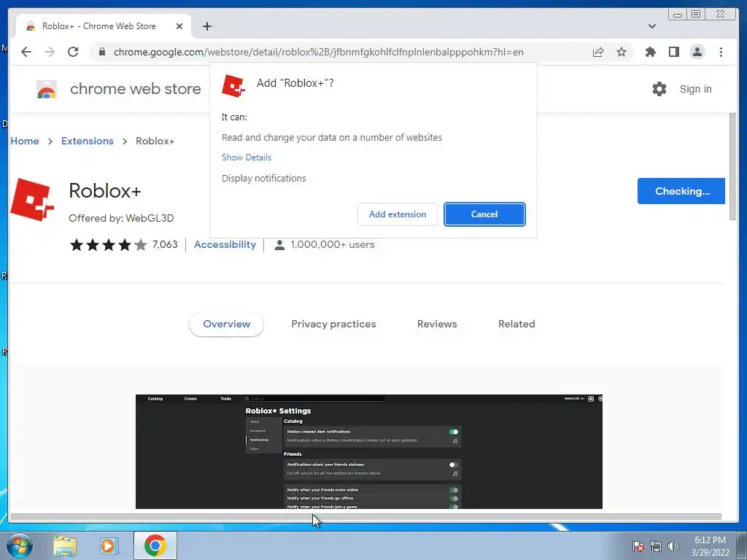
Task: Click the horizontal page scrollbar
Action: (x=366, y=517)
